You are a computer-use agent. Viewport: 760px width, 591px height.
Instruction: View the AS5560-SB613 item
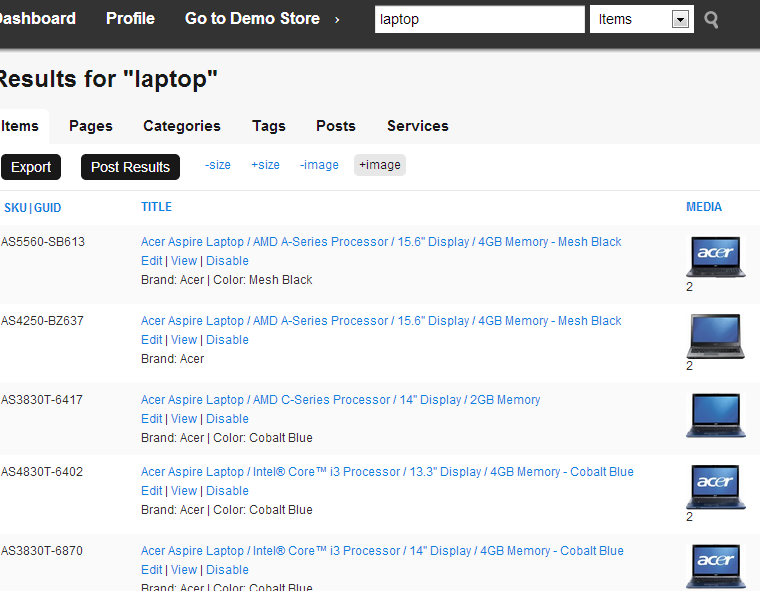point(184,261)
